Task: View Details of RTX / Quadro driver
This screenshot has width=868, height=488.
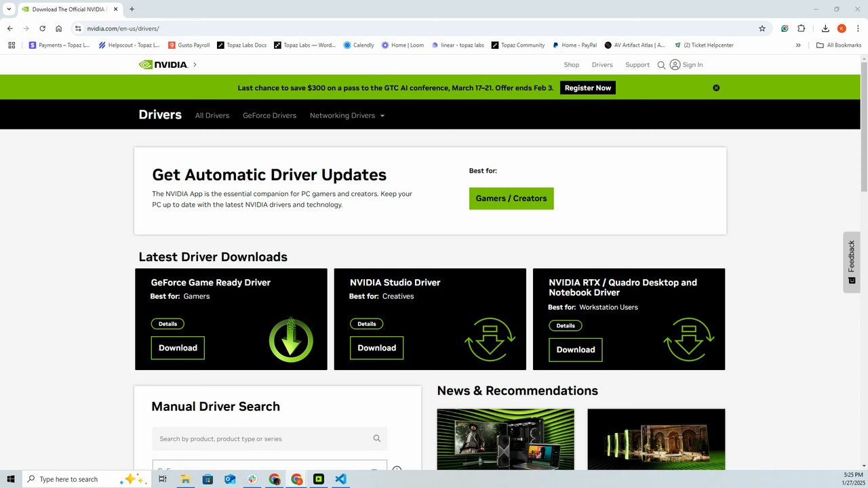Action: click(566, 325)
